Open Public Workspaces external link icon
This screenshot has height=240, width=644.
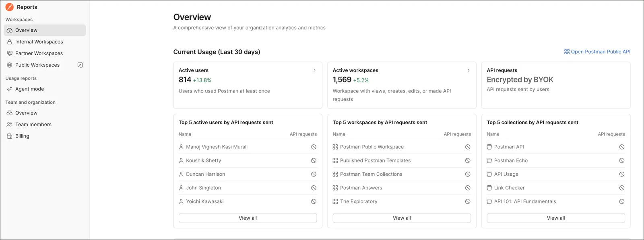(80, 65)
